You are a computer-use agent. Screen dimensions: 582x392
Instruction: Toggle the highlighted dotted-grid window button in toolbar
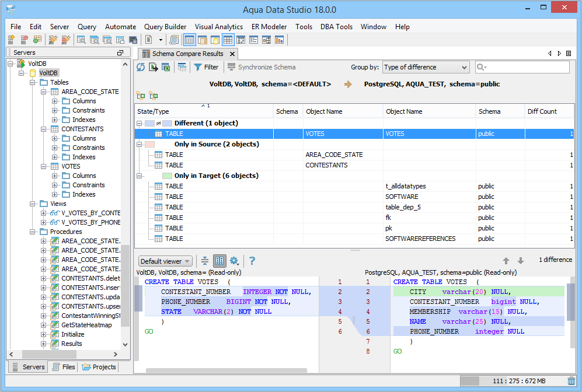tap(189, 40)
